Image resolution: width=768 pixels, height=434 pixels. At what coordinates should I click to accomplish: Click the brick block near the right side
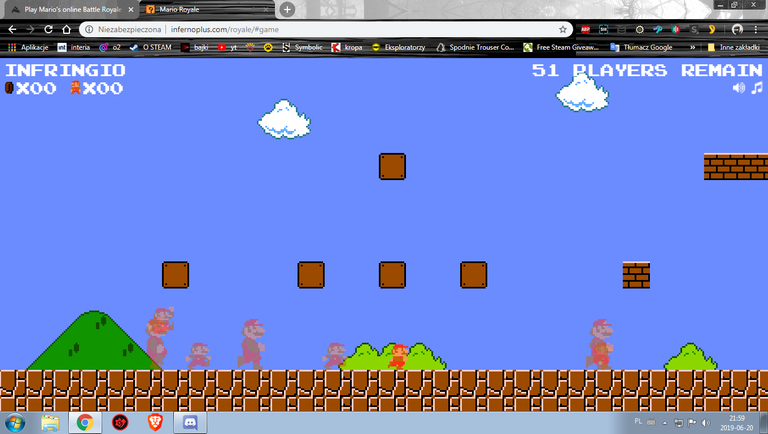[636, 275]
